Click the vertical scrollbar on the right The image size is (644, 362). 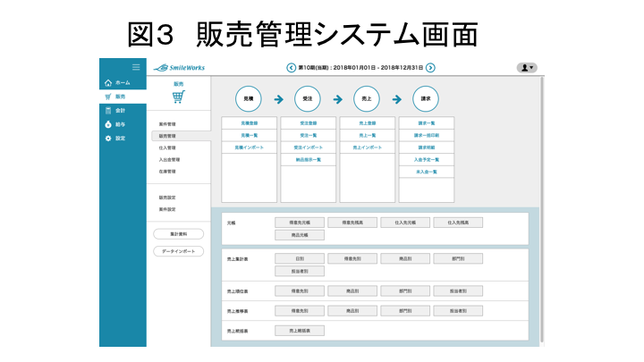coord(542,211)
